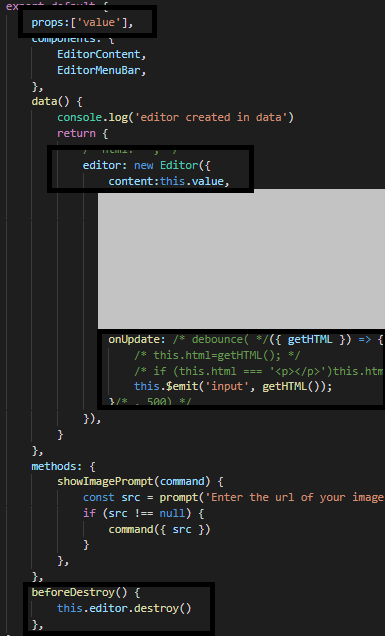The width and height of the screenshot is (385, 636).
Task: Click the beforeDestroy() { hook line
Action: (86, 593)
